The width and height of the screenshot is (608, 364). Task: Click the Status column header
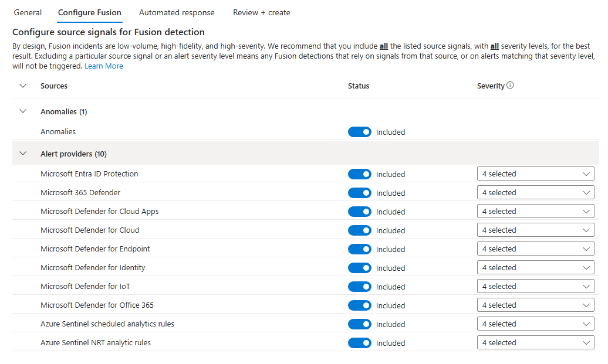coord(358,86)
